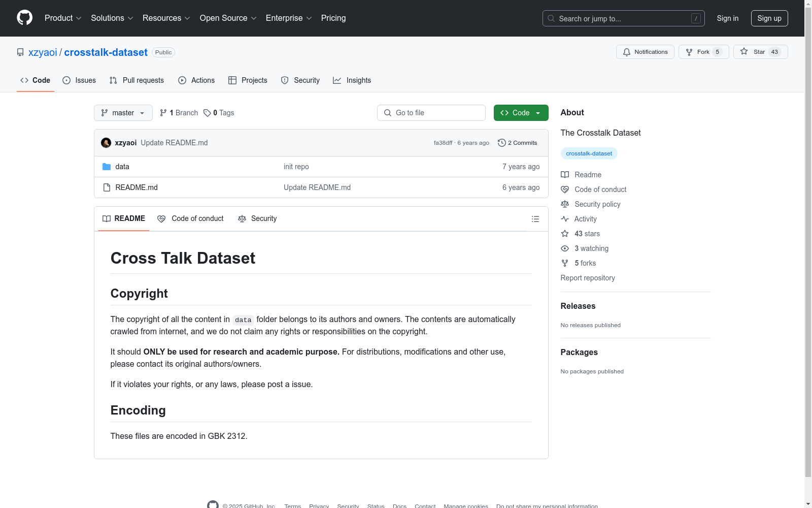The height and width of the screenshot is (508, 812).
Task: Click the data folder icon
Action: coord(107,167)
